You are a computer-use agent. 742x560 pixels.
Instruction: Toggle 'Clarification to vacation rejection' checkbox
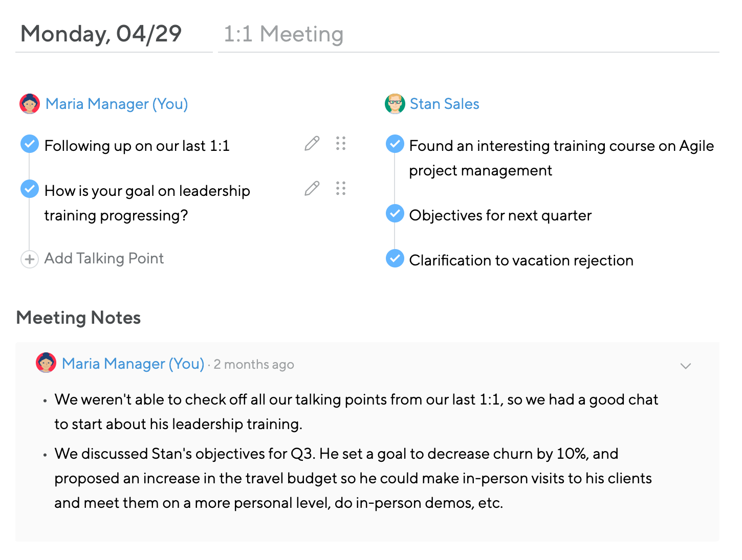(395, 258)
